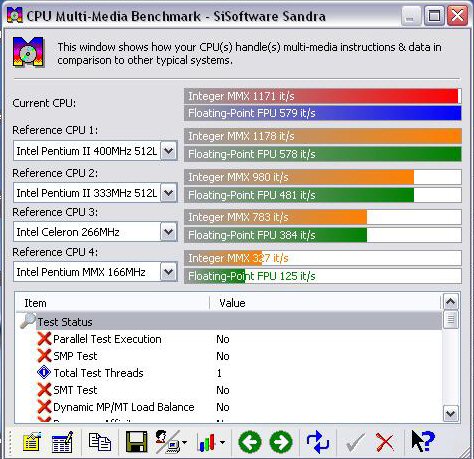Maximize the Sandra benchmark window
Viewport: 474px width, 459px height.
pos(434,15)
